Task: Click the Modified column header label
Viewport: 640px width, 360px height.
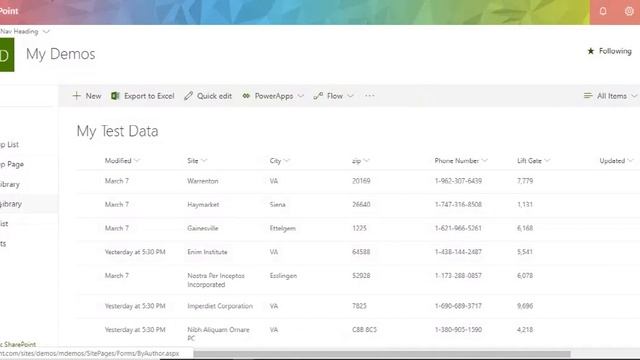Action: pos(118,161)
